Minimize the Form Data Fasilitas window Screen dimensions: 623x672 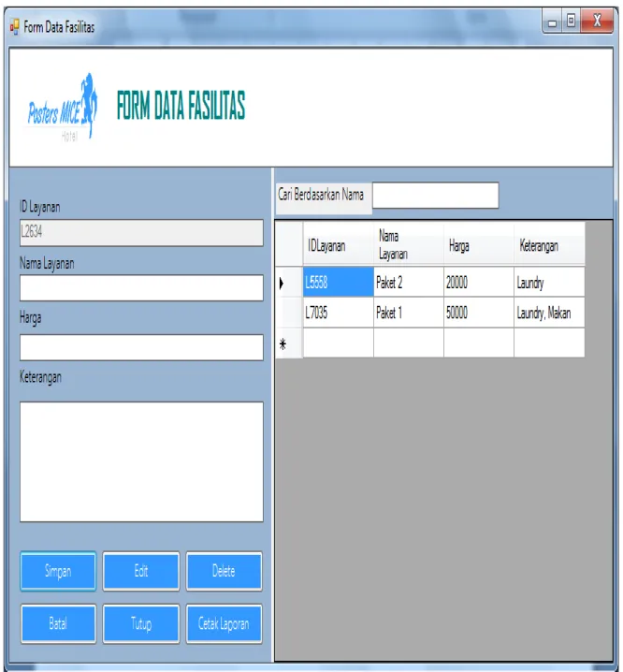(552, 22)
